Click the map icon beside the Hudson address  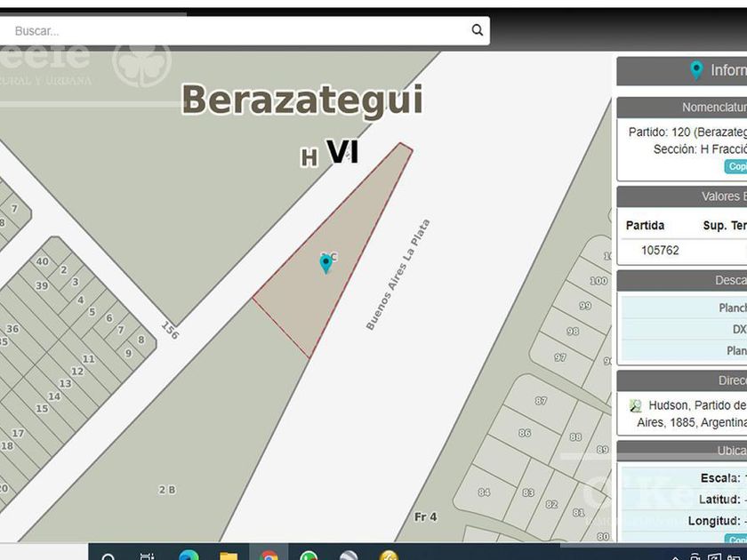[x=635, y=405]
